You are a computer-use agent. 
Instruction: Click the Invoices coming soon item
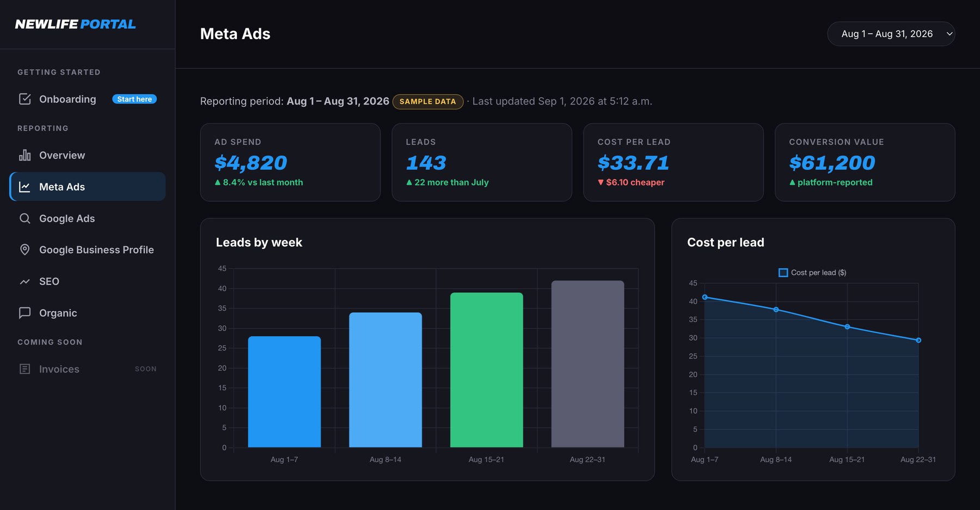click(x=87, y=369)
